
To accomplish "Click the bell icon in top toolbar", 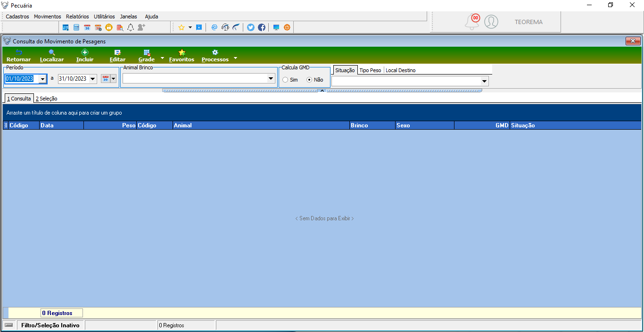I will pyautogui.click(x=131, y=27).
